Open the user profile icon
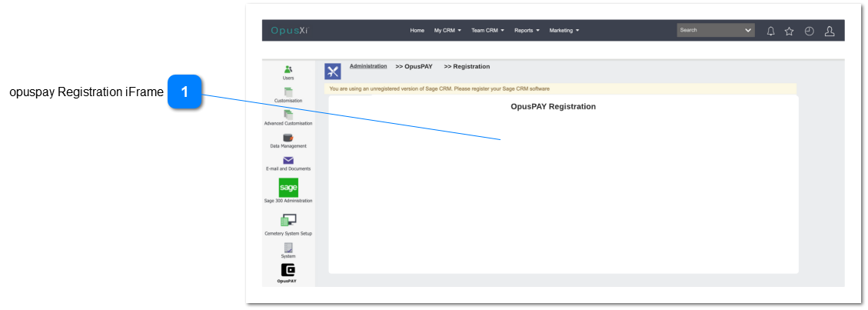Viewport: 868px width, 310px height. (830, 31)
